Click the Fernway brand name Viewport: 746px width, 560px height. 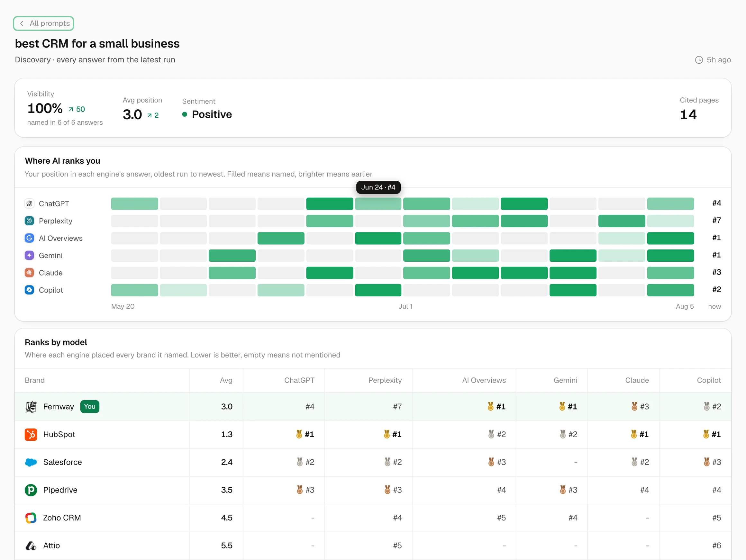click(x=59, y=407)
